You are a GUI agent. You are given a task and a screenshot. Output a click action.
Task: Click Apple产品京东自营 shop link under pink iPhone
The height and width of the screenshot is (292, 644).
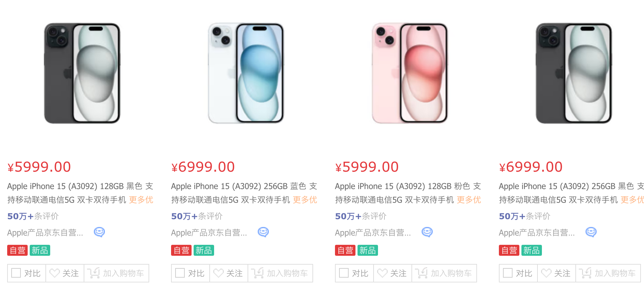373,233
